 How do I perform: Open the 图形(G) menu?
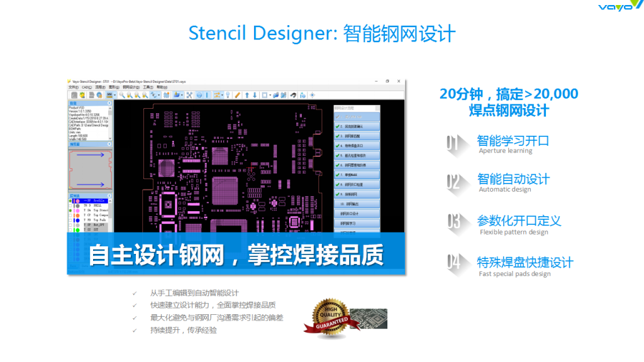pyautogui.click(x=114, y=87)
